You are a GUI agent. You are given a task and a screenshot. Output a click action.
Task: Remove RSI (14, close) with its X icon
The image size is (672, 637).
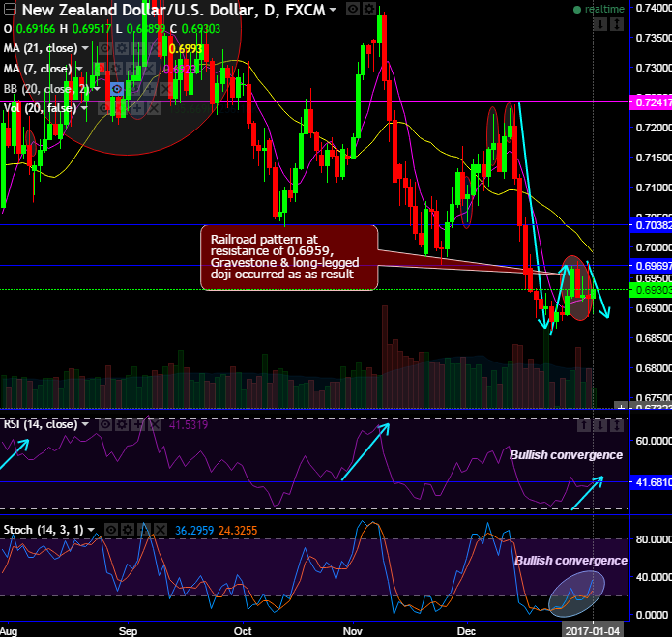pos(155,425)
